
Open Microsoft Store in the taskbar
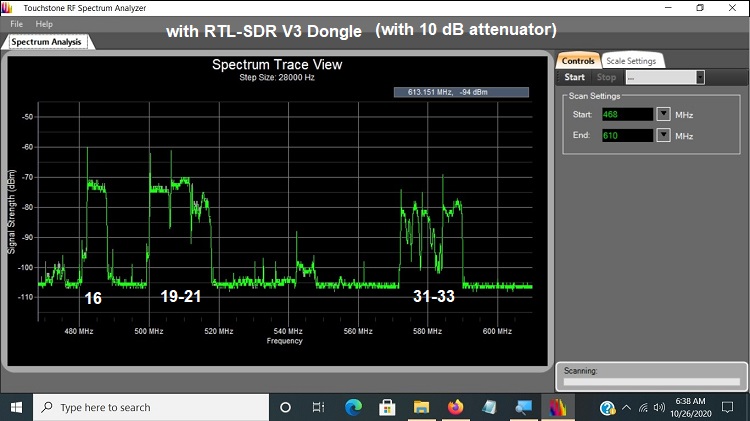pyautogui.click(x=387, y=407)
